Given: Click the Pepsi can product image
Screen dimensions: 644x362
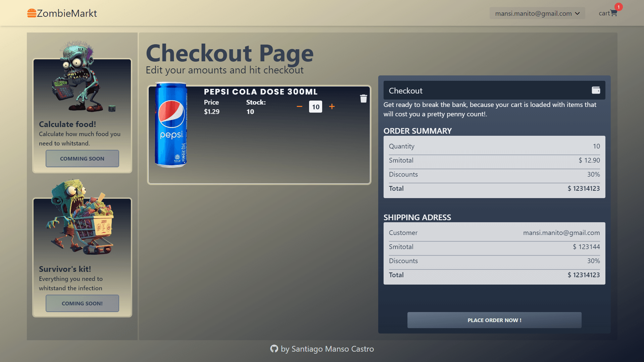Looking at the screenshot, I should 171,125.
